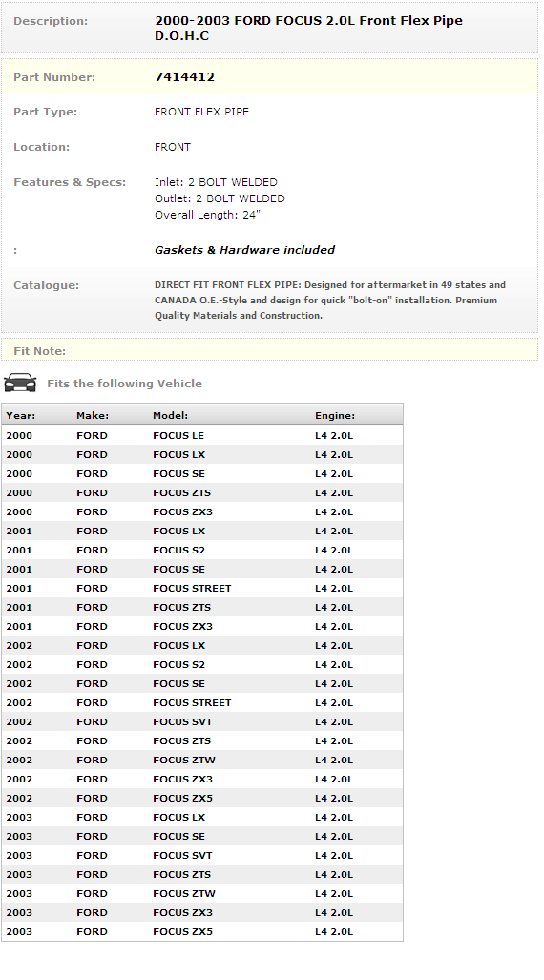Click the Engine column header
This screenshot has width=544, height=980.
pyautogui.click(x=335, y=416)
